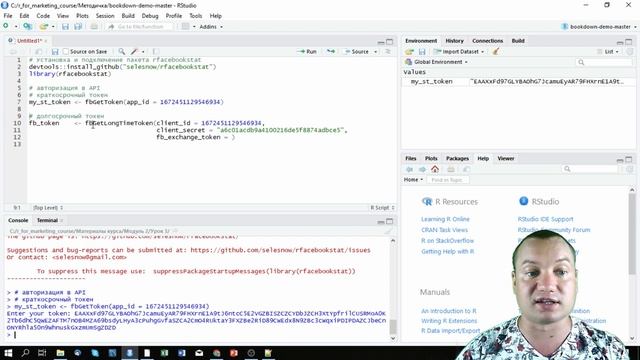Open the Session menu
This screenshot has width=640, height=360.
(105, 16)
